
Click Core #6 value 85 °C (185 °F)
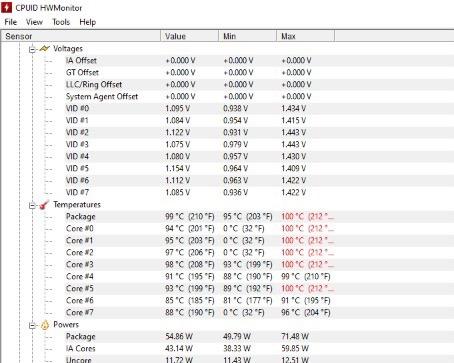190,301
